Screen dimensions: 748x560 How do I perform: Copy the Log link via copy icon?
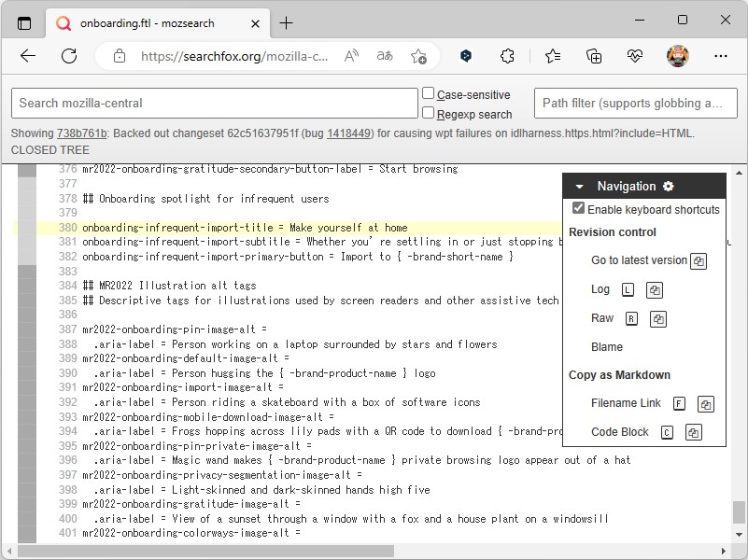[x=655, y=289]
